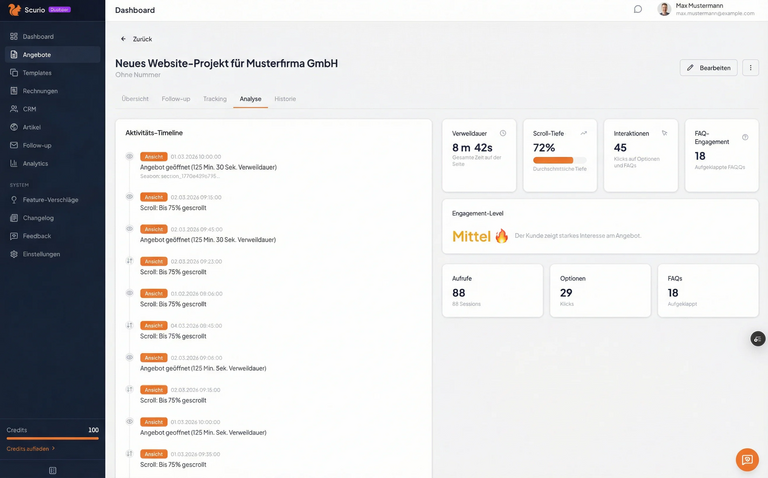Switch to the Historie tab

[x=285, y=99]
